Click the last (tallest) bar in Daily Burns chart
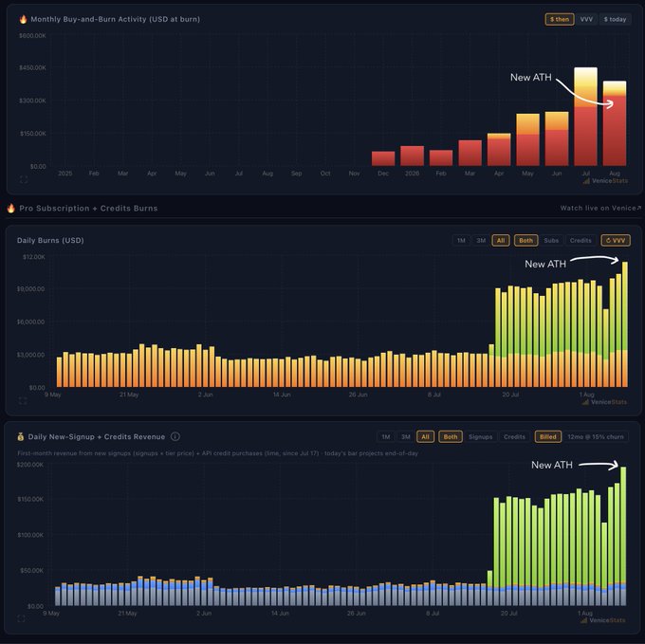The width and height of the screenshot is (645, 644). pyautogui.click(x=625, y=324)
